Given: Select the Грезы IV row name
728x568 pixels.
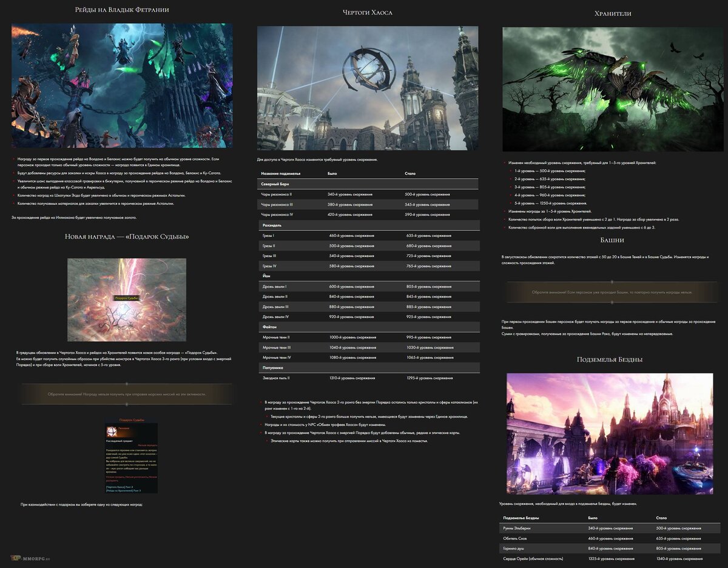Looking at the screenshot, I should (x=269, y=266).
